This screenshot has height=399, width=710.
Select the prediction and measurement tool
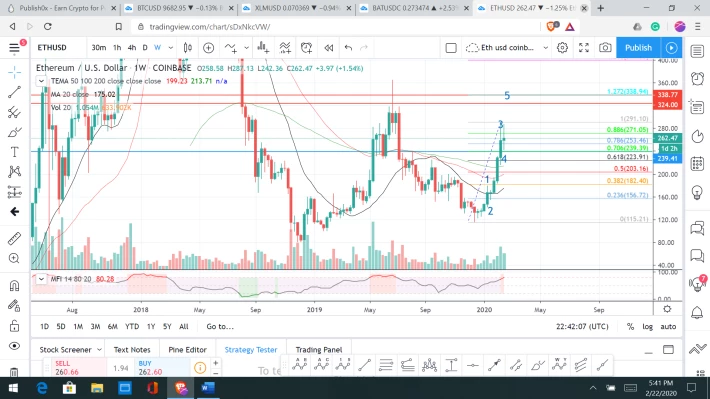coord(14,192)
